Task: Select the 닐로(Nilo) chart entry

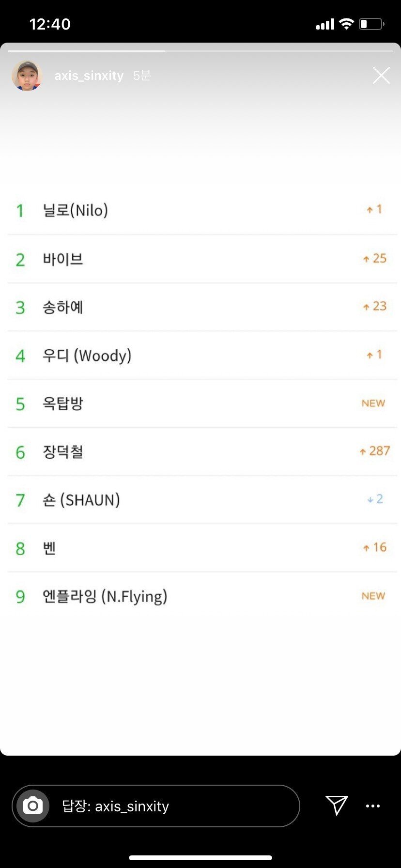Action: point(76,210)
